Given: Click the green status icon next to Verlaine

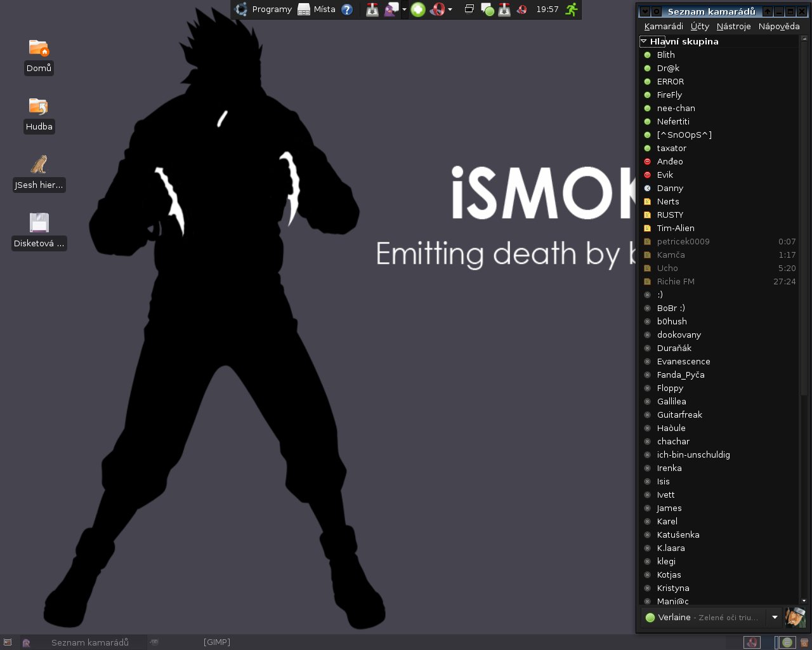Looking at the screenshot, I should (650, 618).
